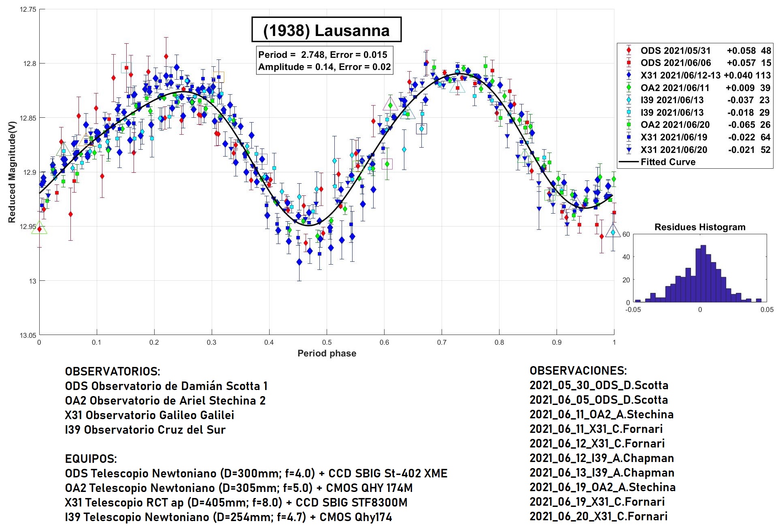The width and height of the screenshot is (780, 532).
Task: Click the 'EQUIPOS:' heading
Action: click(91, 458)
